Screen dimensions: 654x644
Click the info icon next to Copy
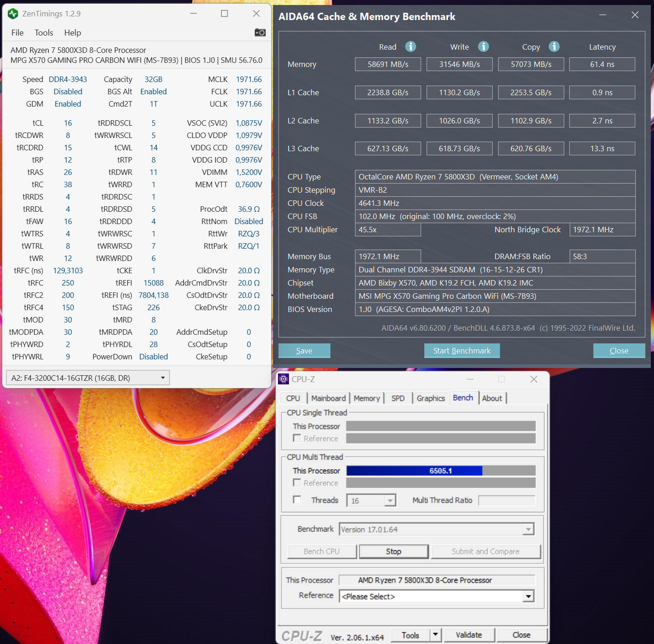pos(554,46)
